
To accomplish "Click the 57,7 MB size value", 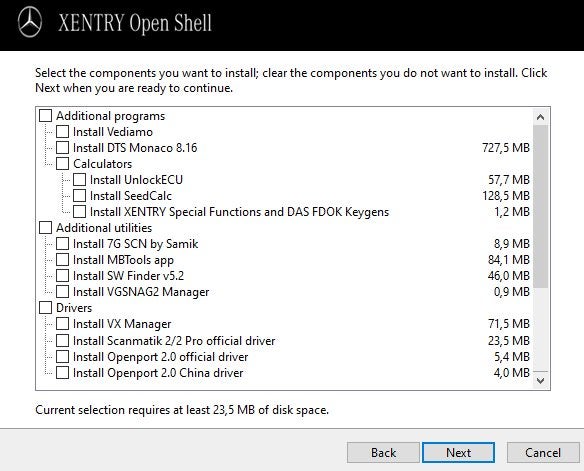I will click(x=509, y=180).
